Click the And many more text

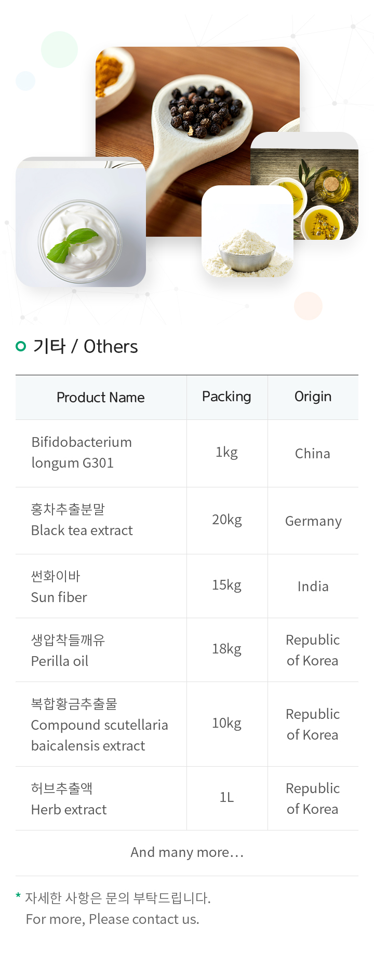(x=187, y=852)
